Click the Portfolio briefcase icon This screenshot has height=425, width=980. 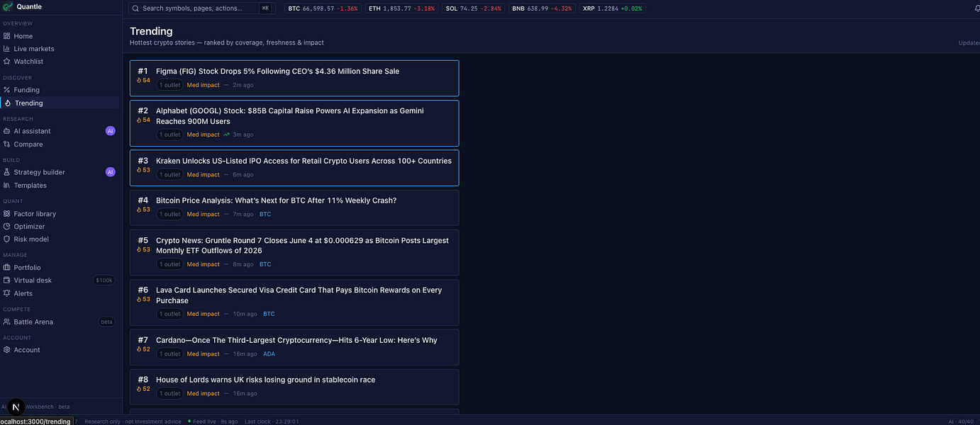pyautogui.click(x=6, y=268)
